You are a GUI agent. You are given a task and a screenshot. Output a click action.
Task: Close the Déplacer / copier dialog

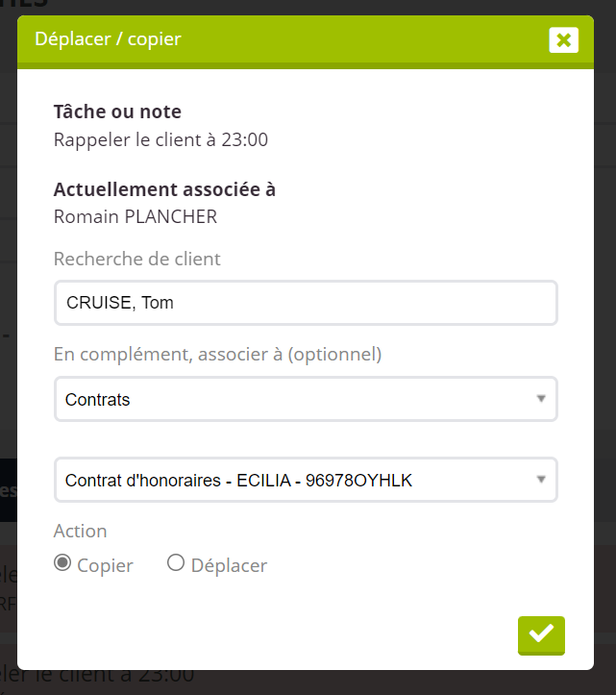pyautogui.click(x=563, y=39)
